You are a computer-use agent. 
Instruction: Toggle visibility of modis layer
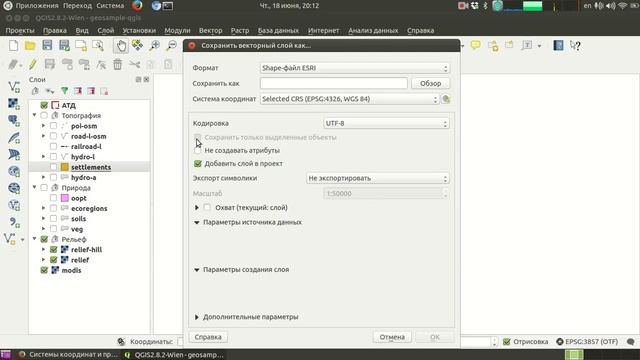tap(44, 270)
